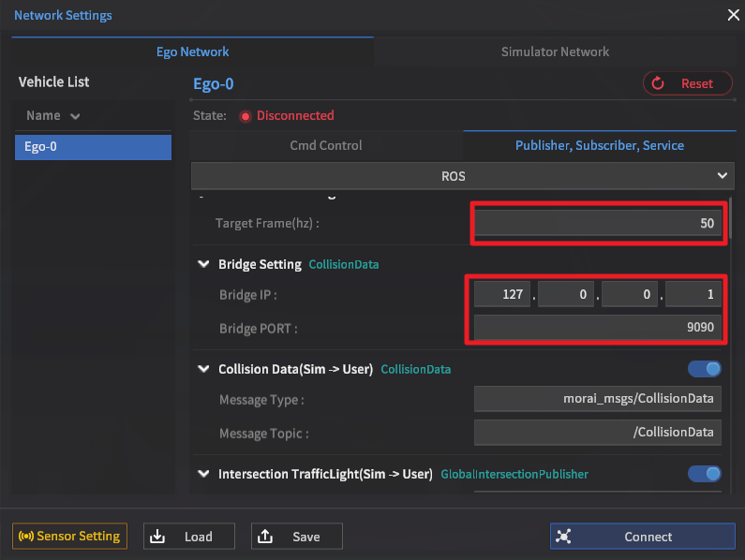
Task: Click the Bridge PORT input field
Action: pos(597,329)
